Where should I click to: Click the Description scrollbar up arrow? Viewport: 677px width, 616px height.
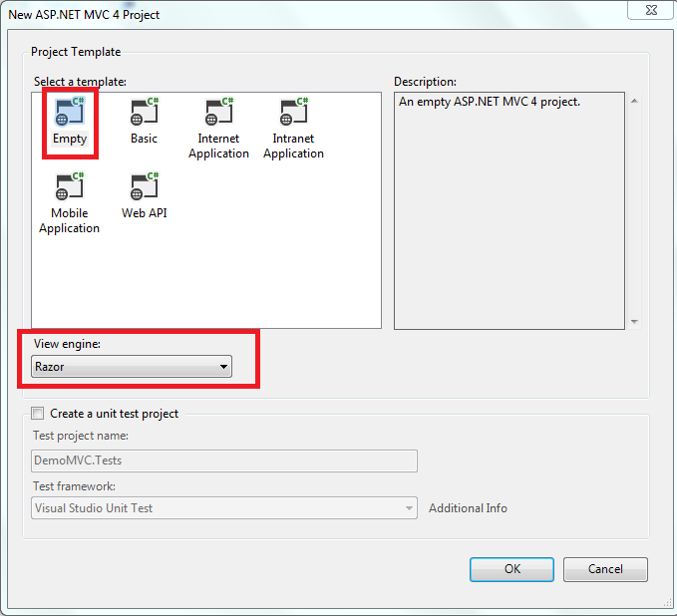pos(634,101)
